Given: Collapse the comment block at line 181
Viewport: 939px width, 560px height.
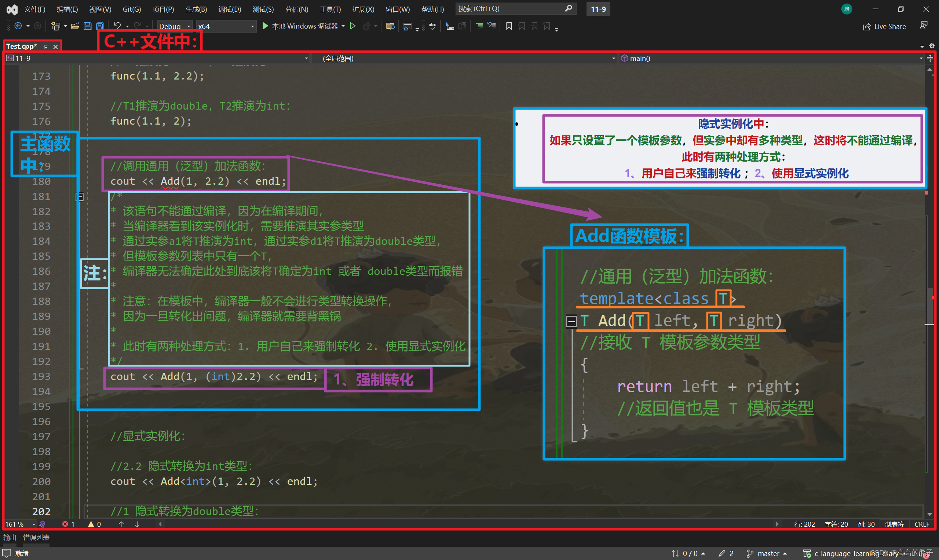Looking at the screenshot, I should [80, 197].
